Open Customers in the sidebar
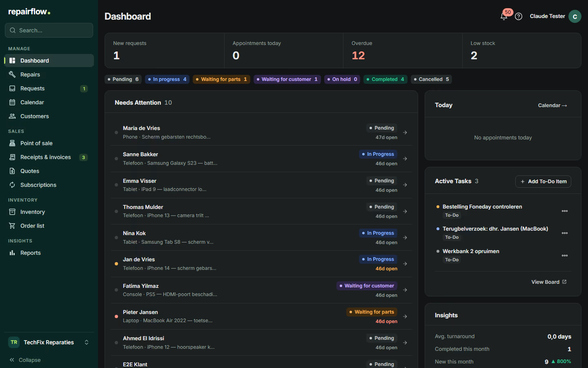588x368 pixels. coord(49,116)
